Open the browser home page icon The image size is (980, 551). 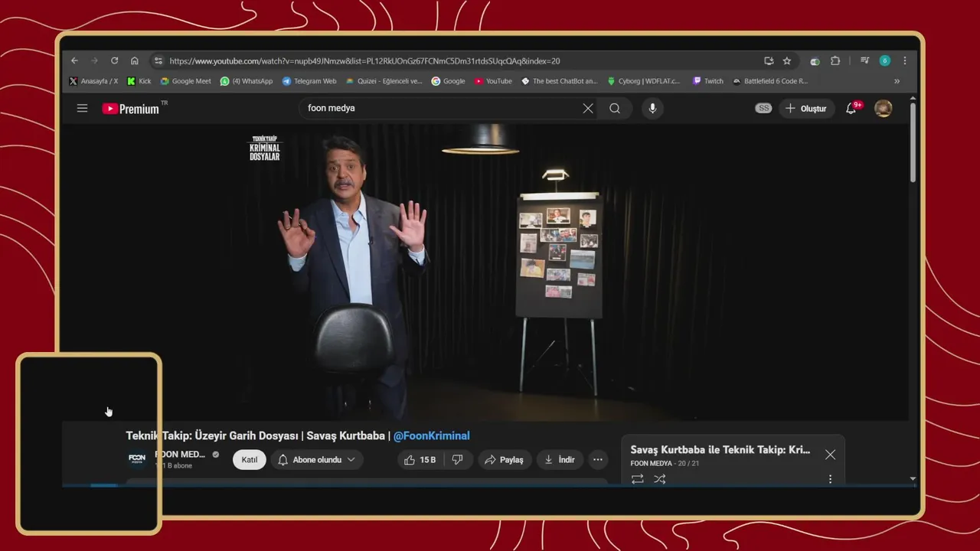pos(135,61)
